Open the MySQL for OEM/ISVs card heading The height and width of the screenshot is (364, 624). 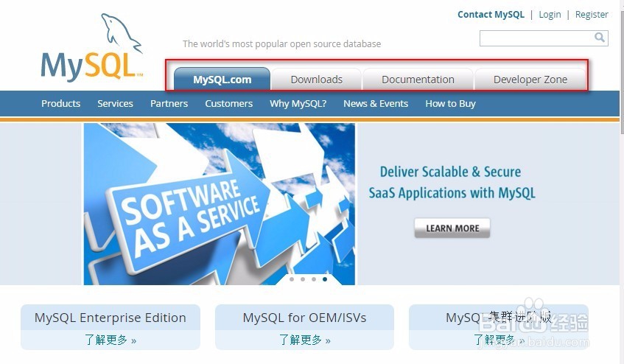[x=304, y=318]
